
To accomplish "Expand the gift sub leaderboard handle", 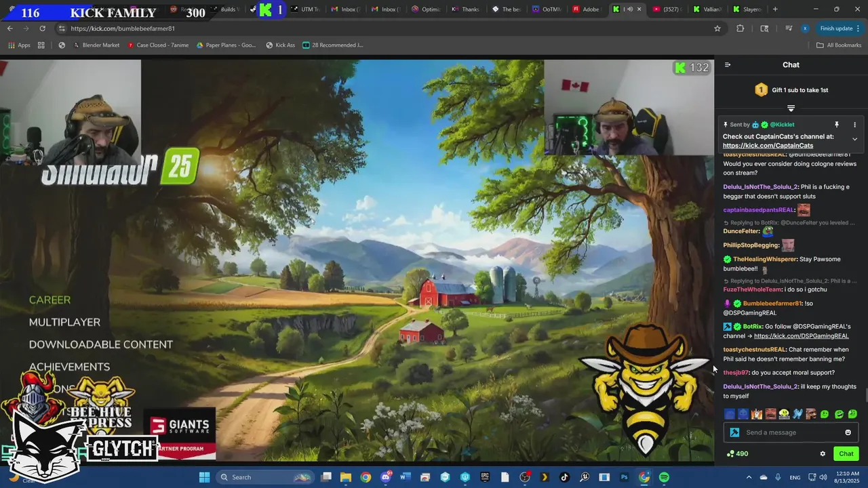I will pyautogui.click(x=791, y=108).
